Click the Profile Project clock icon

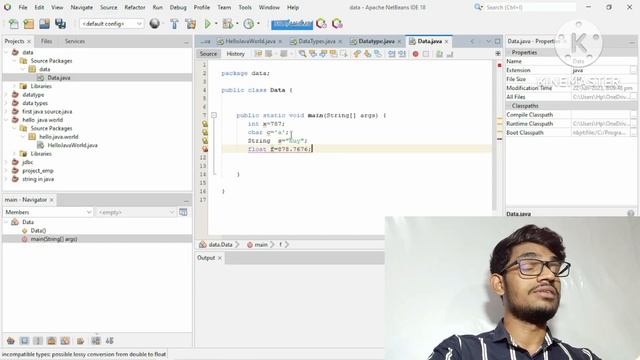[249, 24]
